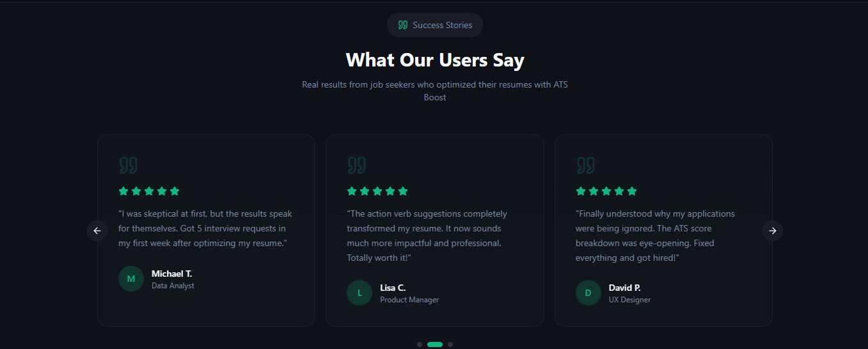Select the first carousel pagination dot
The height and width of the screenshot is (349, 868).
click(420, 345)
